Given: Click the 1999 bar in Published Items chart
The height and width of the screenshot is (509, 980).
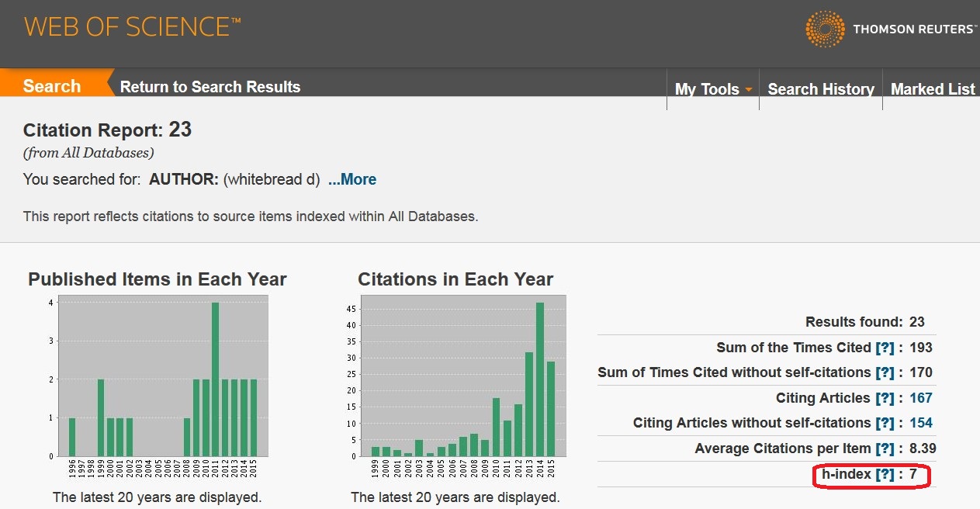Looking at the screenshot, I should coord(102,418).
